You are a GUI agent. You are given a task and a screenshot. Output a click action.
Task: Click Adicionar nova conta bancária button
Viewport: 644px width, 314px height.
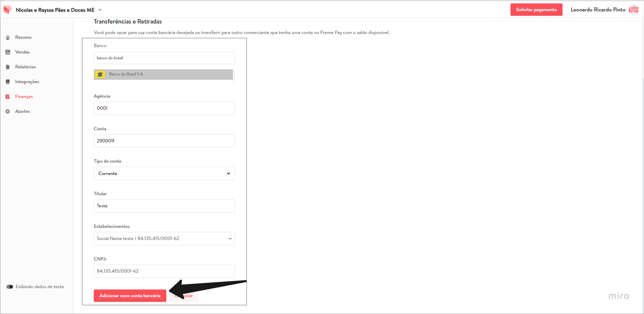[130, 296]
